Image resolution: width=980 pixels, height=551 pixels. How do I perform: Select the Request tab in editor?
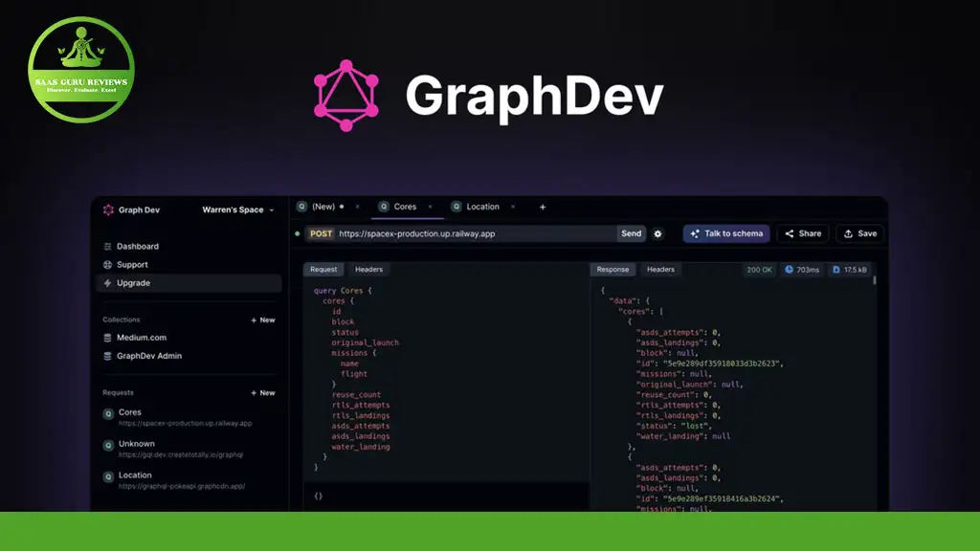[323, 269]
